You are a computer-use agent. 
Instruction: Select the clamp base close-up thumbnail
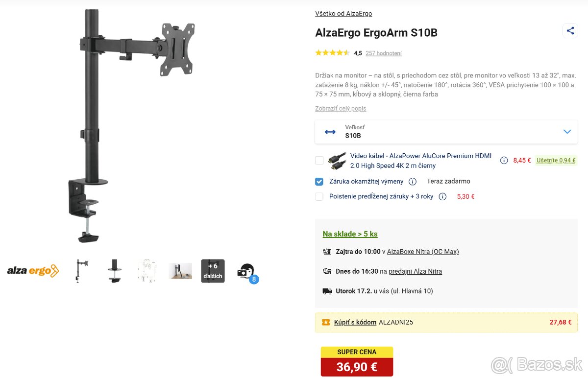point(114,271)
